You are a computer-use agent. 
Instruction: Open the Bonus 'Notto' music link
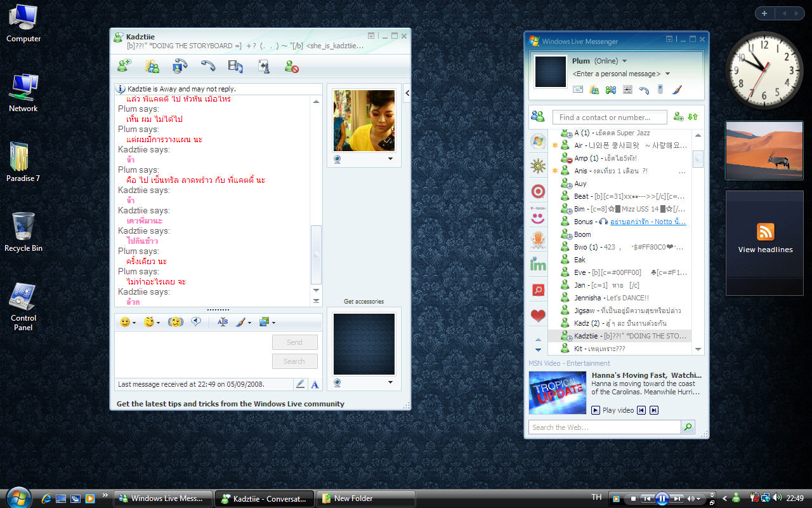[x=648, y=222]
